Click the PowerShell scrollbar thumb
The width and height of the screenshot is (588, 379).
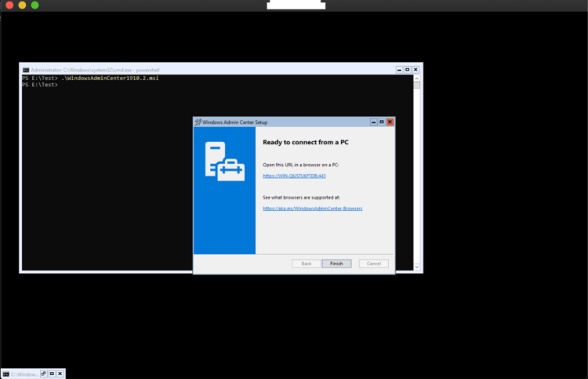point(416,86)
